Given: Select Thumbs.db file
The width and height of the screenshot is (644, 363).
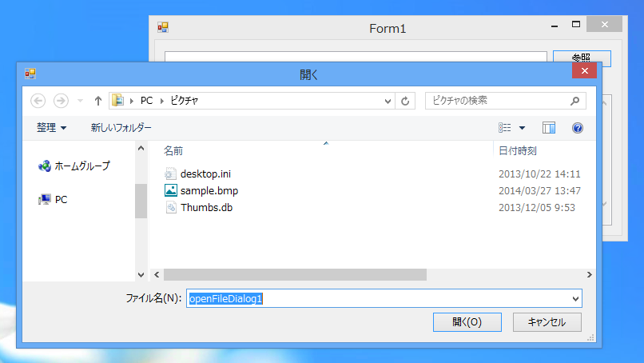Looking at the screenshot, I should point(206,208).
